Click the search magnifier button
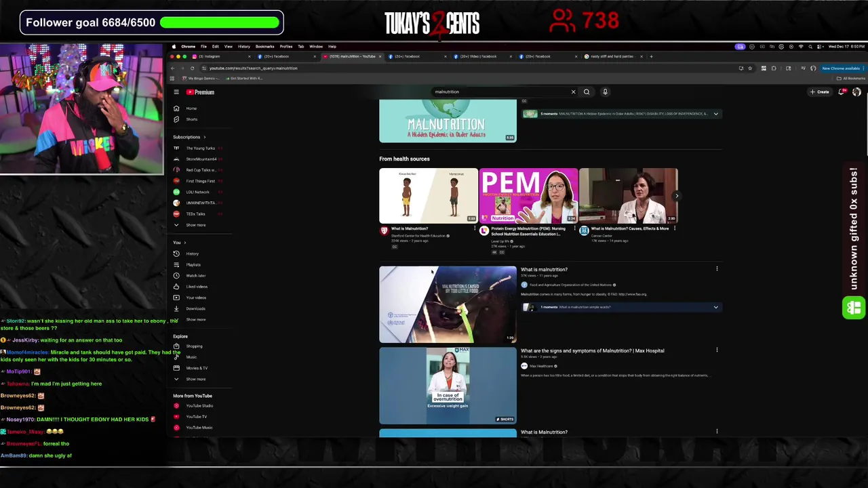 (587, 91)
